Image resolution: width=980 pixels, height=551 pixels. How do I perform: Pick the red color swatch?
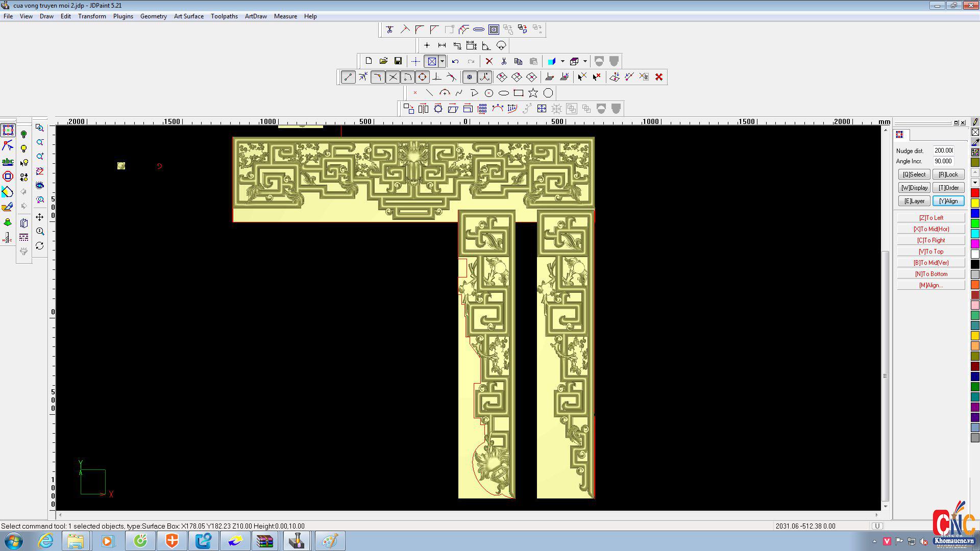pyautogui.click(x=975, y=193)
